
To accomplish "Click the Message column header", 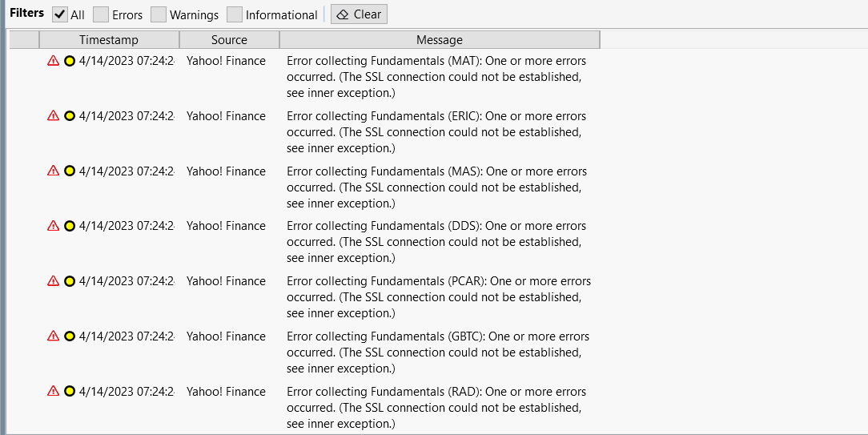I will [440, 40].
